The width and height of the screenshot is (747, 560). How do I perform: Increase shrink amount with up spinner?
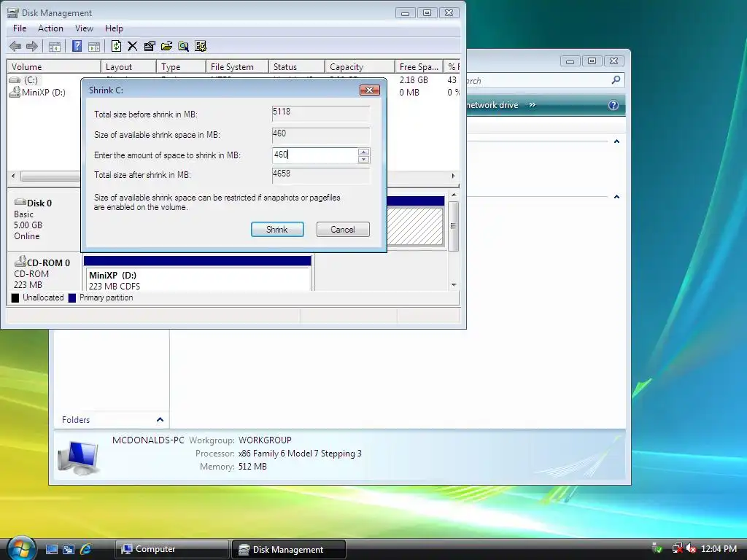tap(364, 152)
